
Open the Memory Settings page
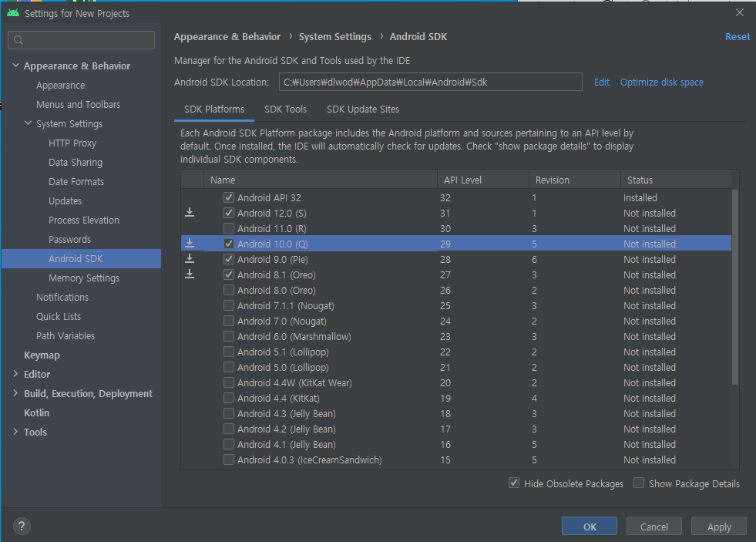[84, 278]
